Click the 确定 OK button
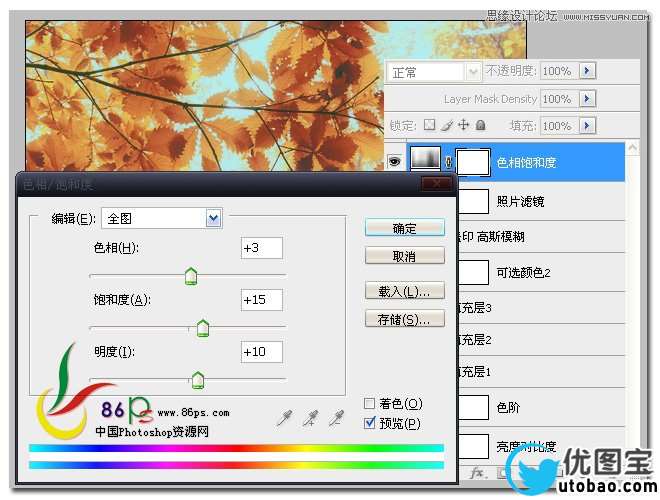This screenshot has height=500, width=660. pos(405,229)
